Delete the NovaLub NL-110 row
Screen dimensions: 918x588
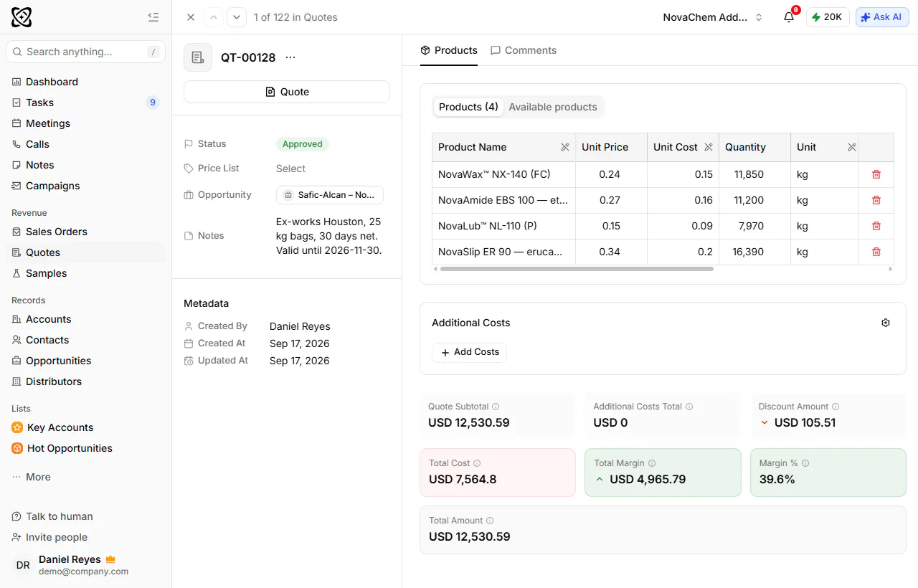pos(876,226)
